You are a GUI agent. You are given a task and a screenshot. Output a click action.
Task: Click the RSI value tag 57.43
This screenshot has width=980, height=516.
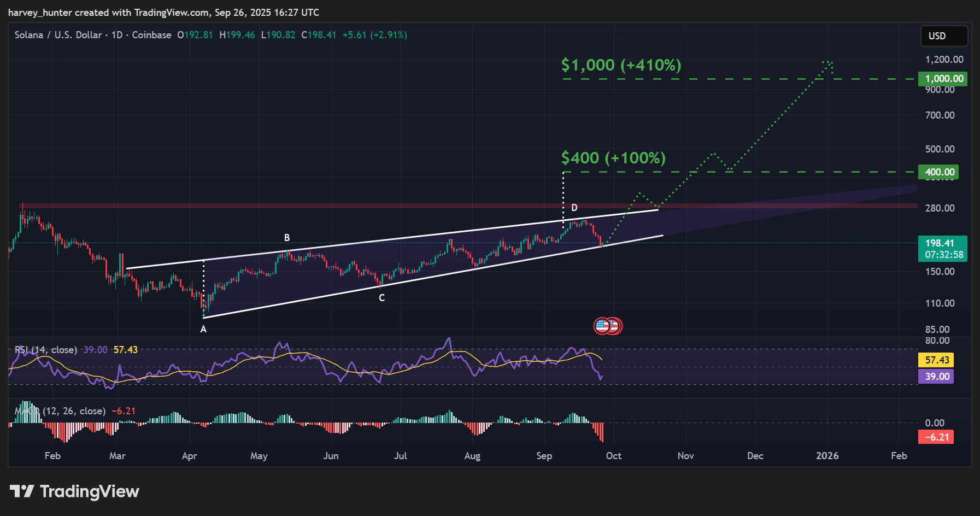pos(936,360)
